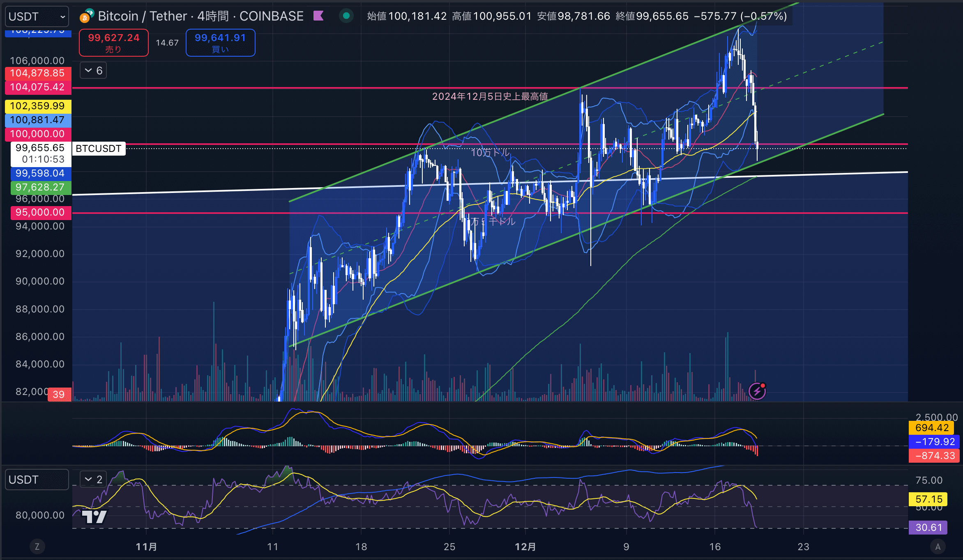Click the 25 date label on time axis
Screen dimensions: 963x560
point(449,547)
